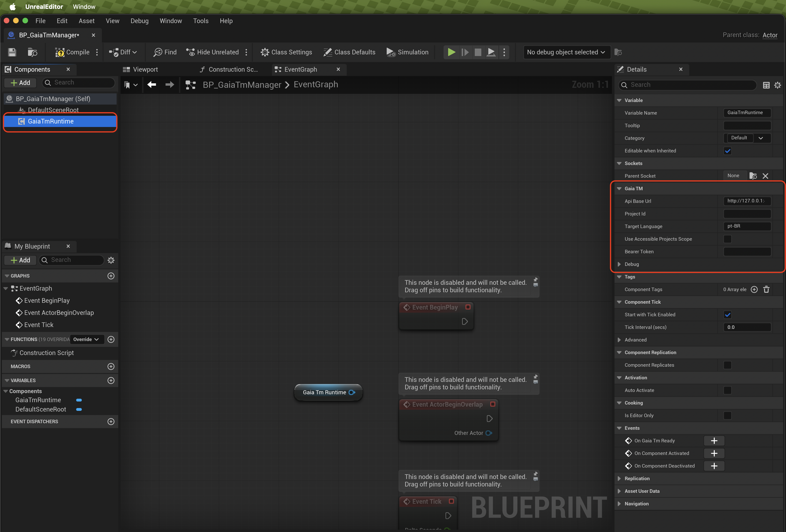This screenshot has width=786, height=532.
Task: Click the Find toolbar button
Action: click(165, 52)
